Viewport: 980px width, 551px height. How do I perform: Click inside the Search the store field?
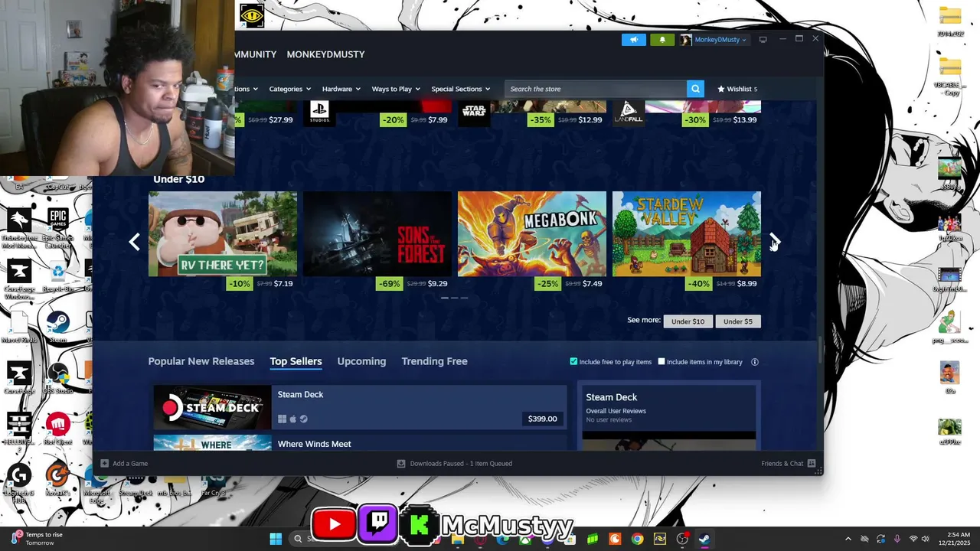[x=596, y=89]
